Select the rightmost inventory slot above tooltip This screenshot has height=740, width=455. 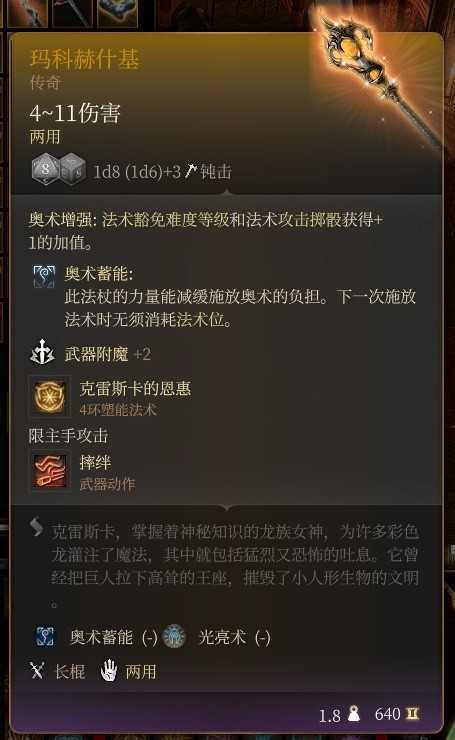[x=118, y=13]
